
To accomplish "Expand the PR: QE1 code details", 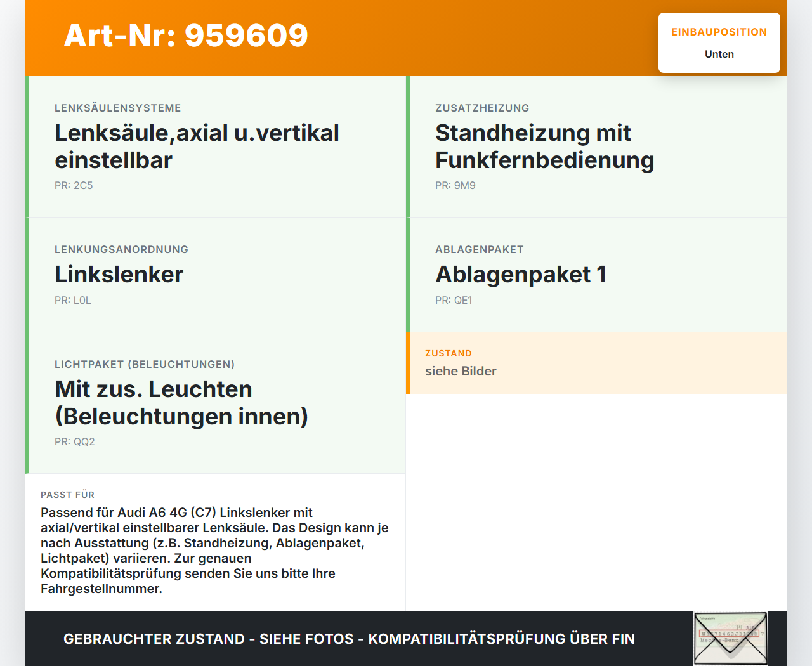I will [454, 300].
